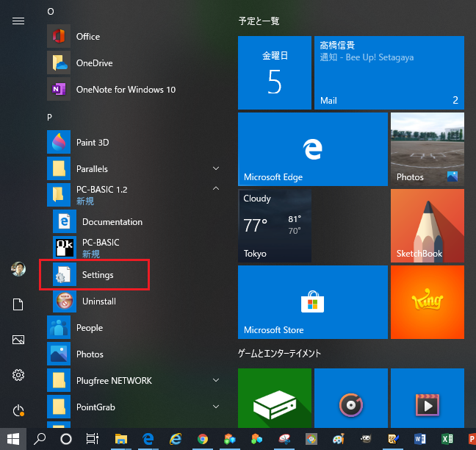
Task: Open Documents from the left rail
Action: click(18, 304)
